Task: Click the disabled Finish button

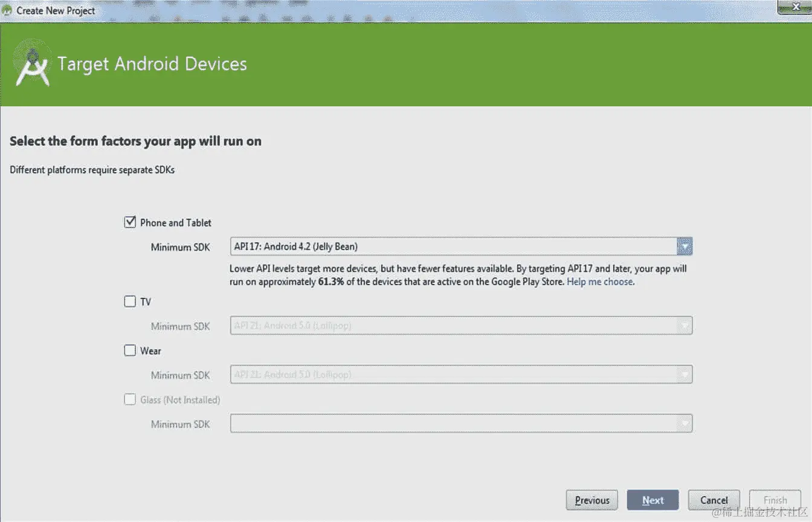Action: click(775, 500)
